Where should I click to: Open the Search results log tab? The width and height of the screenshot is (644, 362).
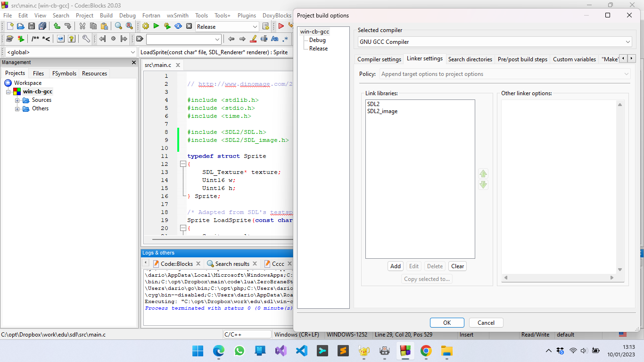click(232, 264)
